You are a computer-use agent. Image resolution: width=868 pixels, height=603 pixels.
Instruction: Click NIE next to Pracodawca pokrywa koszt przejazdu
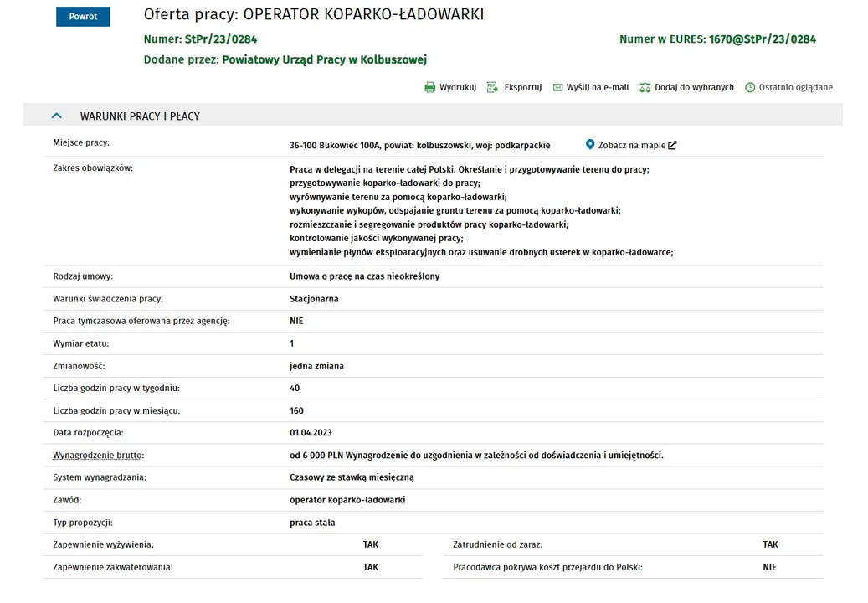click(769, 567)
